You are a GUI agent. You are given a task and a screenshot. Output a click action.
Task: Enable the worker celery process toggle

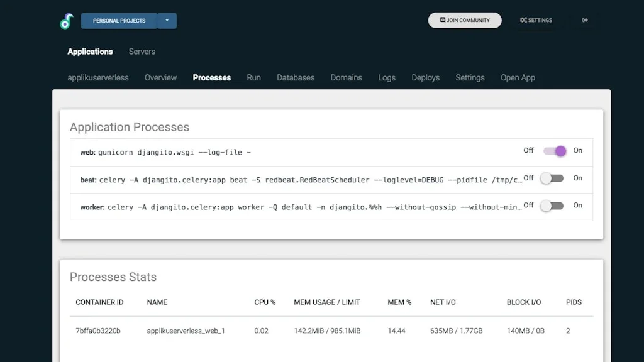552,206
